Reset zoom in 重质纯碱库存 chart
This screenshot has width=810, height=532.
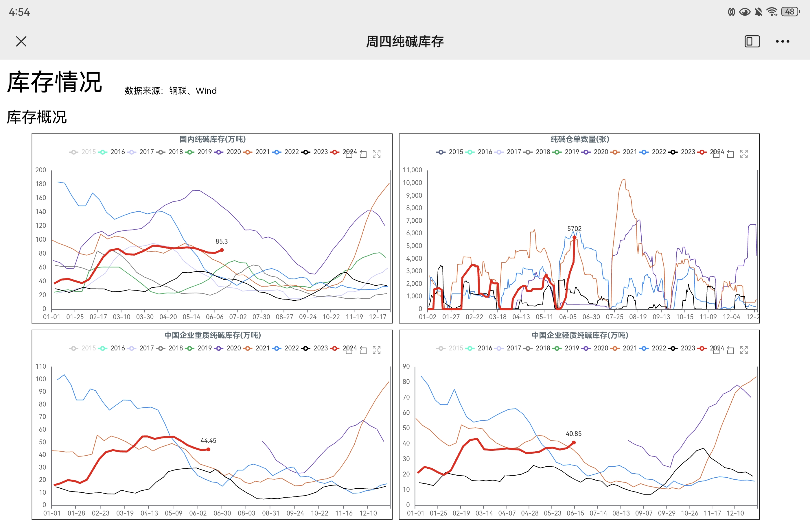pos(363,350)
